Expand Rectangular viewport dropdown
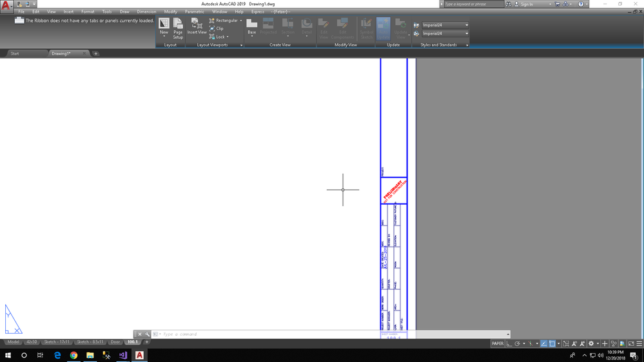The width and height of the screenshot is (644, 362). pyautogui.click(x=241, y=21)
